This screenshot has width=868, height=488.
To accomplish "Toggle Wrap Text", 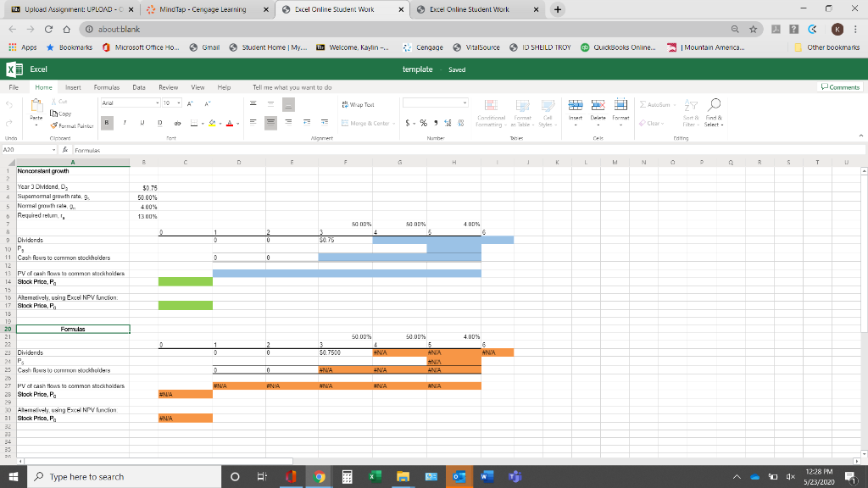I will [x=359, y=104].
